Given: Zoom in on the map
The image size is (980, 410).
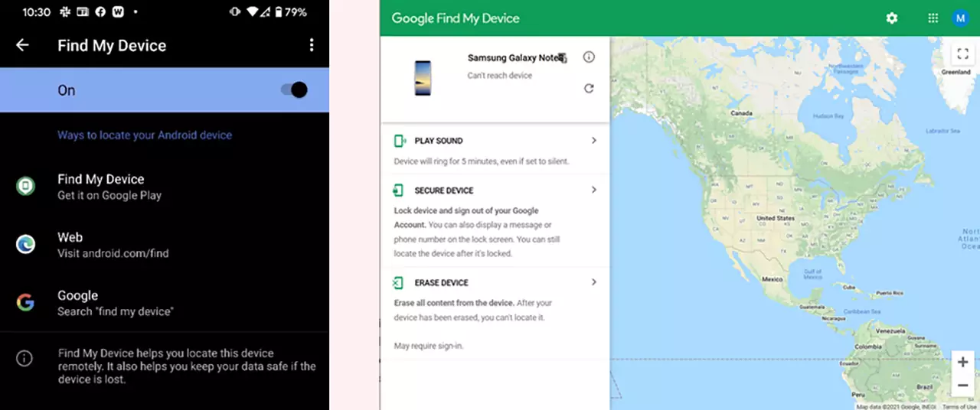Looking at the screenshot, I should coord(962,362).
